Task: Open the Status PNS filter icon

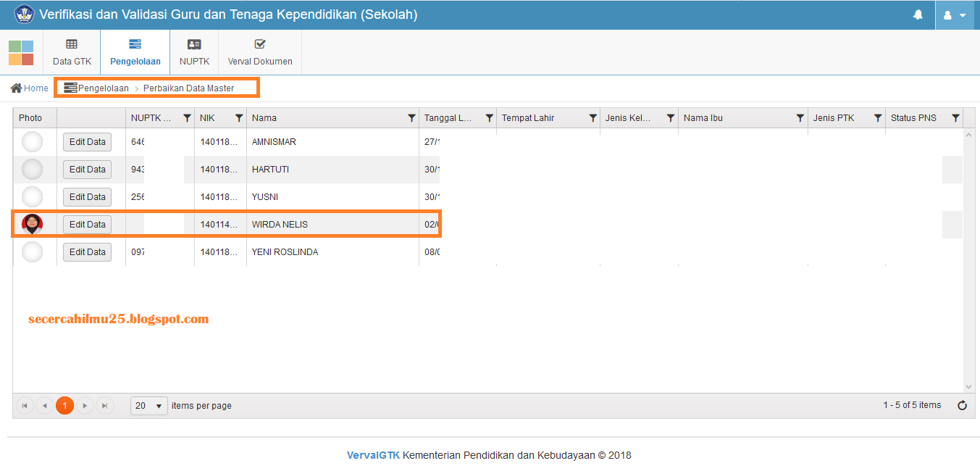Action: 955,118
